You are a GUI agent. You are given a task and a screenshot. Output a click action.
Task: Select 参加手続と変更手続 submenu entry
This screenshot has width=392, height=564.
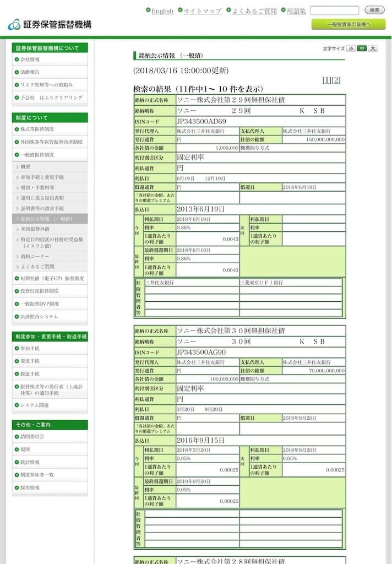pyautogui.click(x=50, y=177)
